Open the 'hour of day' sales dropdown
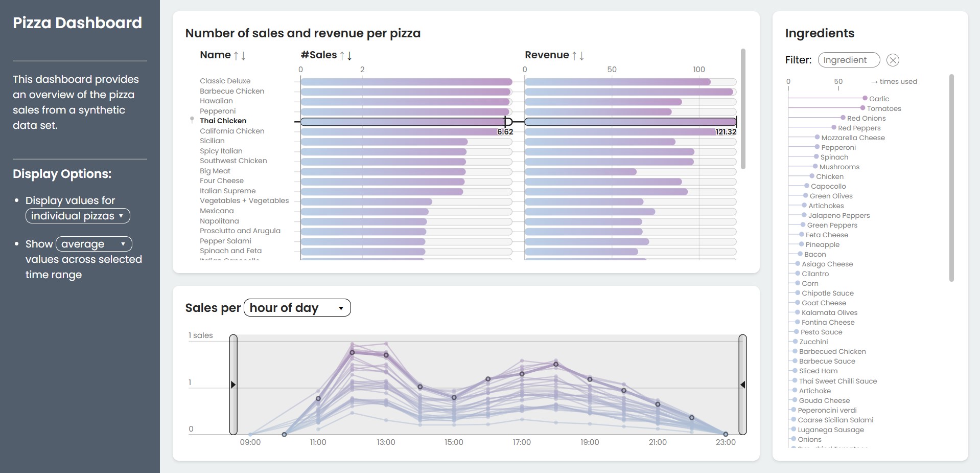Image resolution: width=980 pixels, height=473 pixels. coord(297,308)
